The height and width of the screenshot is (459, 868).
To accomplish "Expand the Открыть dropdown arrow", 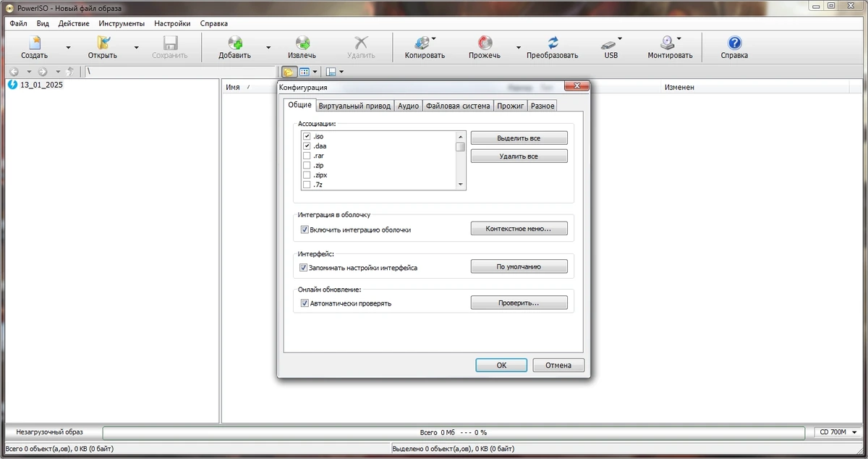I will point(136,48).
